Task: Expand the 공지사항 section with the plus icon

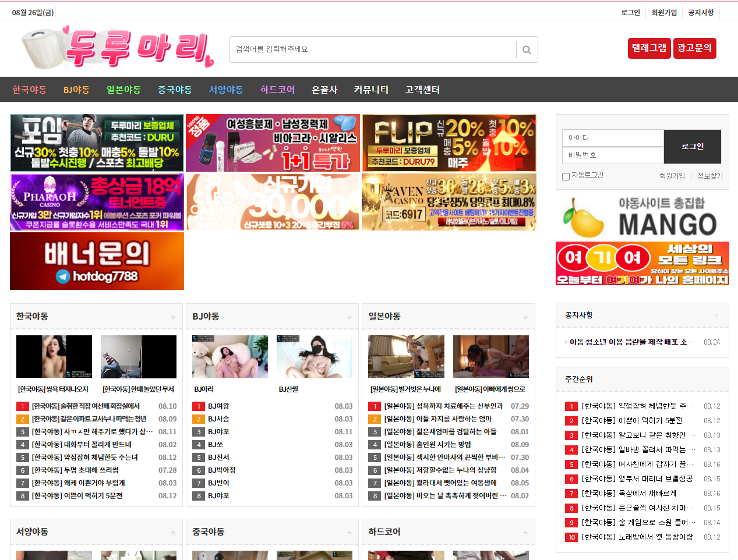Action: (x=716, y=316)
